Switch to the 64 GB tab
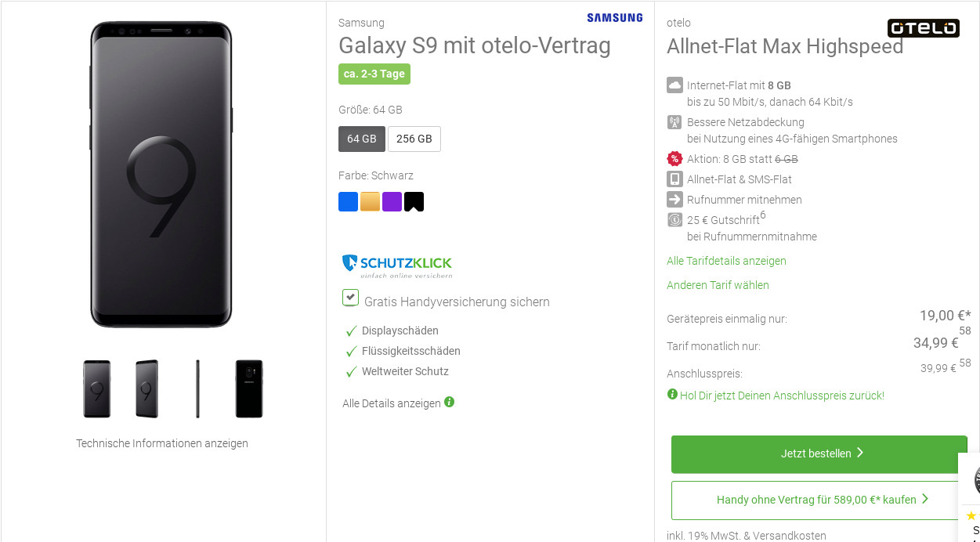This screenshot has height=542, width=980. [362, 139]
